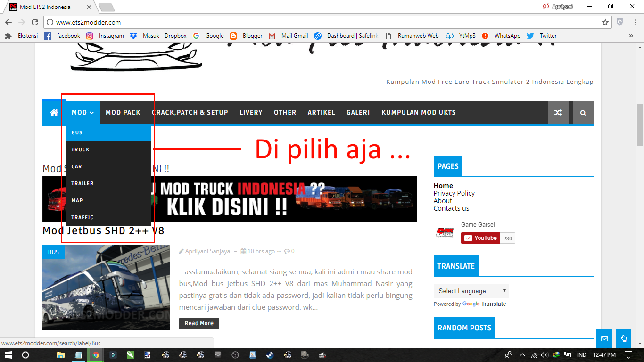
Task: Open the facebook bookmark
Action: [x=62, y=36]
